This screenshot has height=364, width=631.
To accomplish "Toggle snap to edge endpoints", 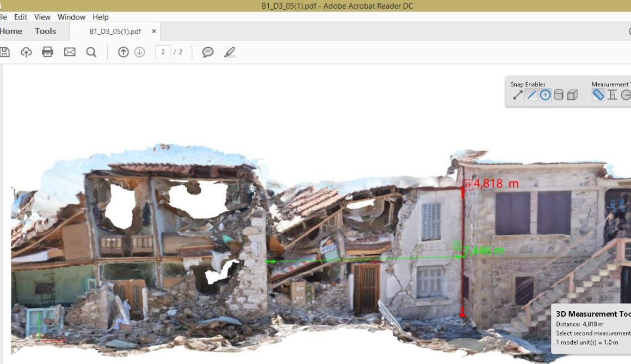I will (517, 95).
